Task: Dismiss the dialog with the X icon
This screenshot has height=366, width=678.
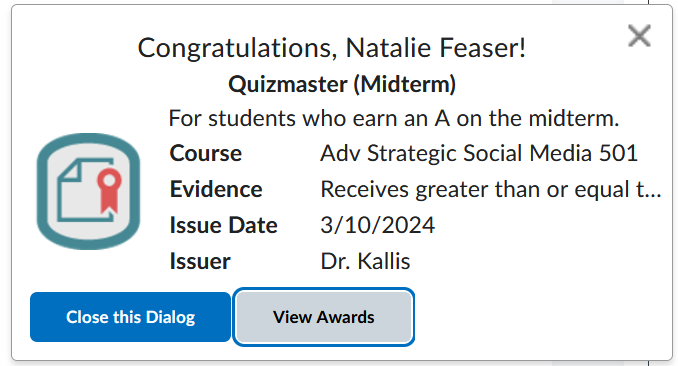Action: (x=639, y=36)
